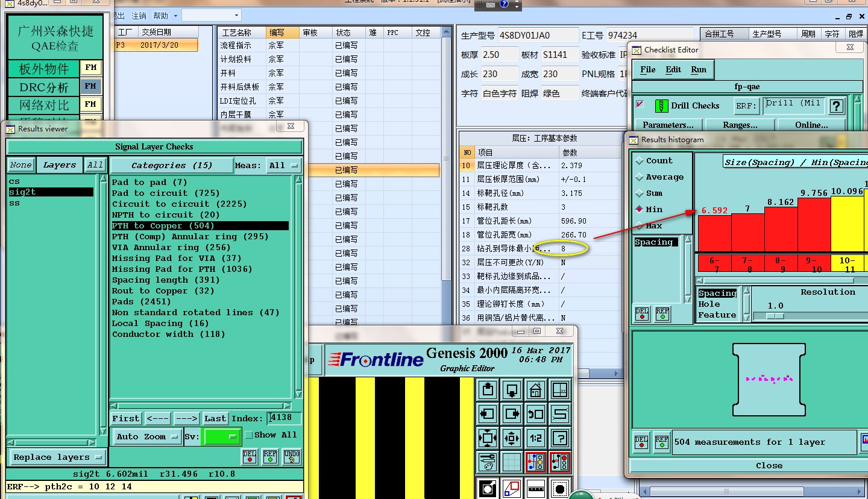Adjust the Resolution slider
The image size is (868, 499).
(776, 316)
